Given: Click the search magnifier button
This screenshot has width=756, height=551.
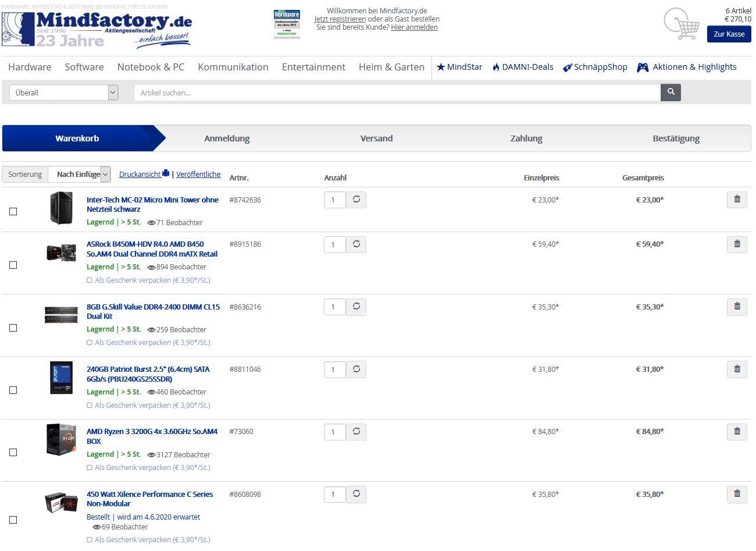Looking at the screenshot, I should pos(671,92).
